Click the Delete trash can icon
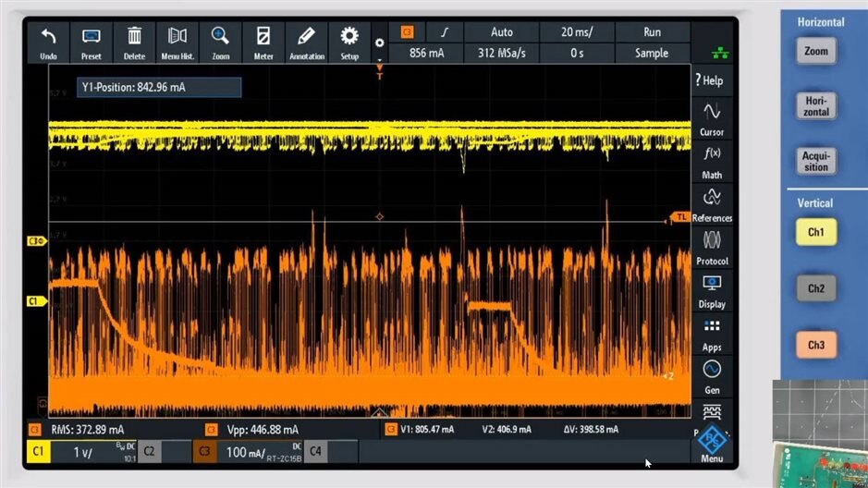 coord(135,38)
